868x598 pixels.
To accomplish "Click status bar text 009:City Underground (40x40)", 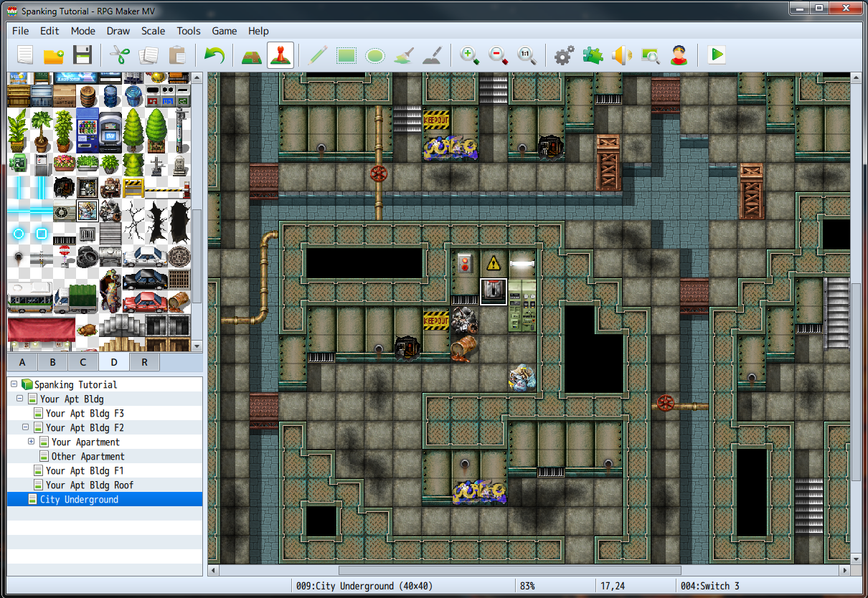I will [364, 586].
